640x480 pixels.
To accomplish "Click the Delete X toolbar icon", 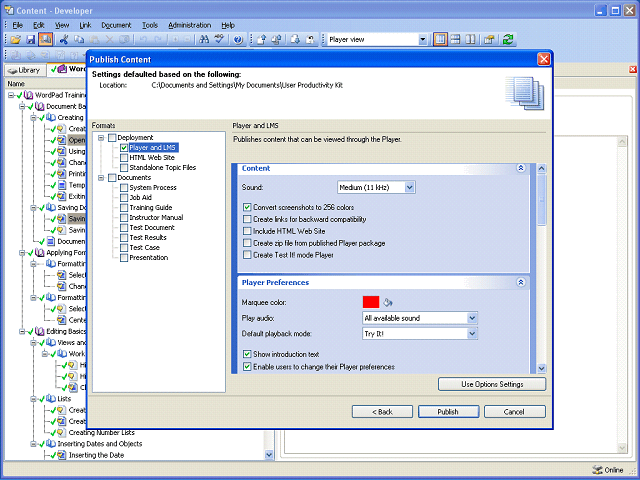I will tap(109, 40).
